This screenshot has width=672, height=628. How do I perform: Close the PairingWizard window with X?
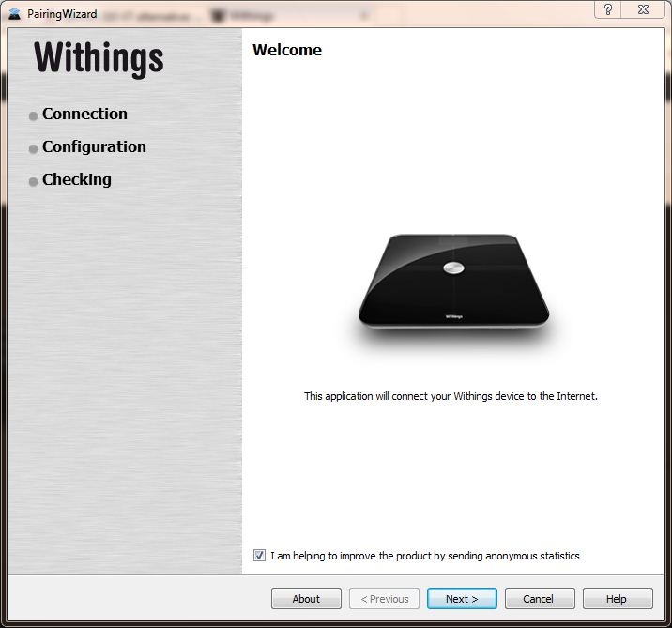click(643, 9)
